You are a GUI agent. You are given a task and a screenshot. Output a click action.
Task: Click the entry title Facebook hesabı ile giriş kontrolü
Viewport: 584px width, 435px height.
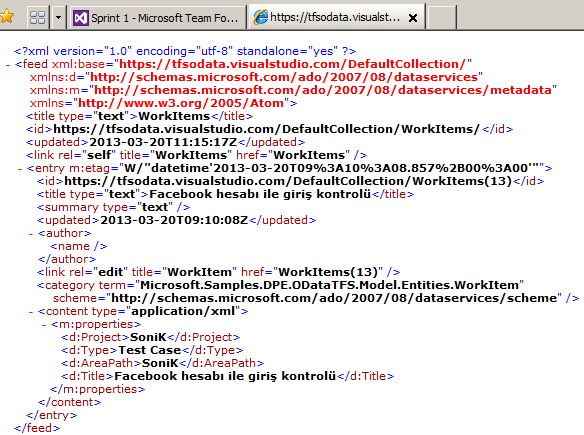pos(260,194)
